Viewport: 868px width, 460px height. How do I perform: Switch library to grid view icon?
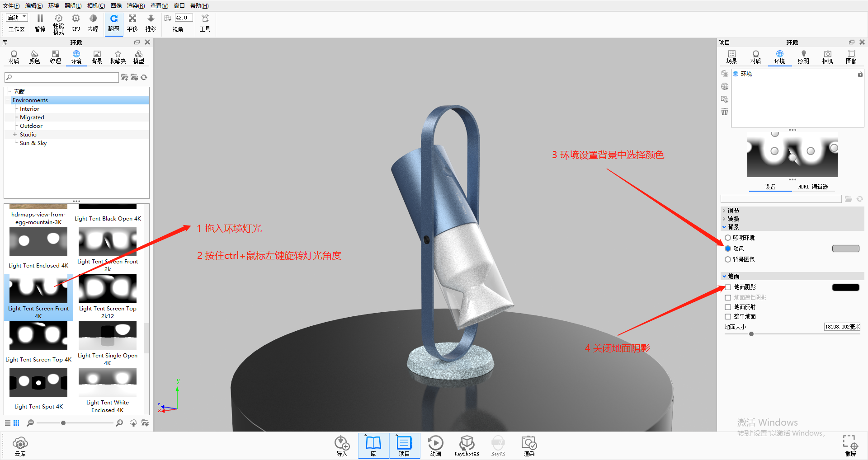coord(16,423)
